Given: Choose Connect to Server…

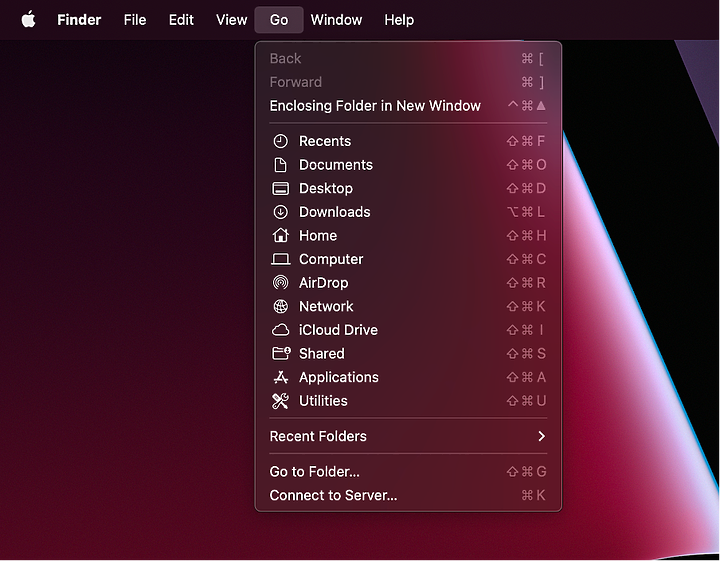Looking at the screenshot, I should pyautogui.click(x=408, y=495).
